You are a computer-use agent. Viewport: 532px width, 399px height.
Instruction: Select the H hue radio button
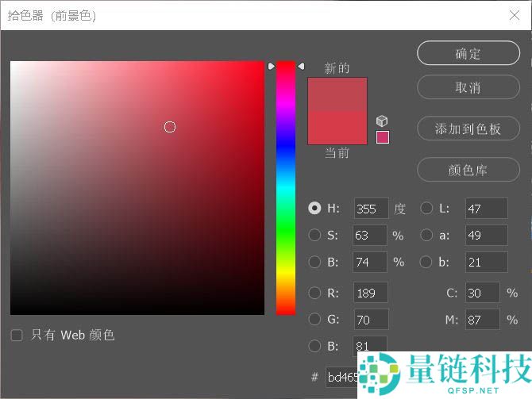point(314,209)
